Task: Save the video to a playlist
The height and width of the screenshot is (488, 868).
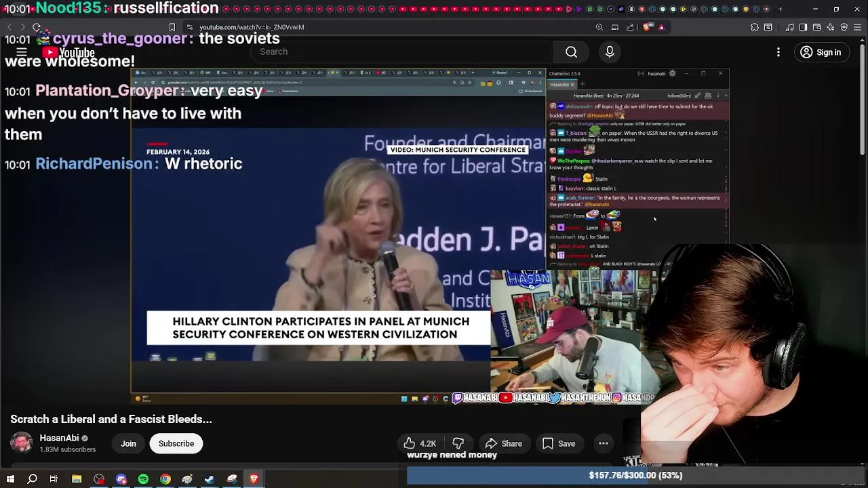Action: 559,444
